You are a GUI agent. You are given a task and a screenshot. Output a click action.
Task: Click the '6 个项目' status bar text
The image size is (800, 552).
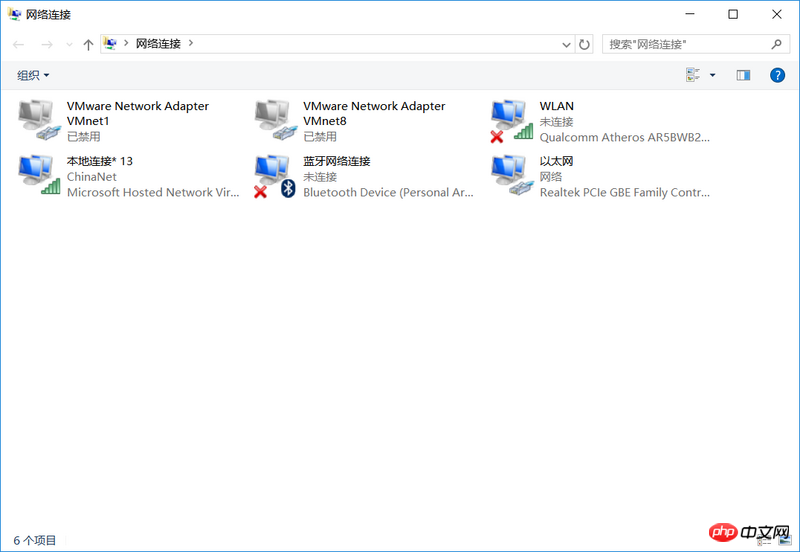[x=35, y=540]
